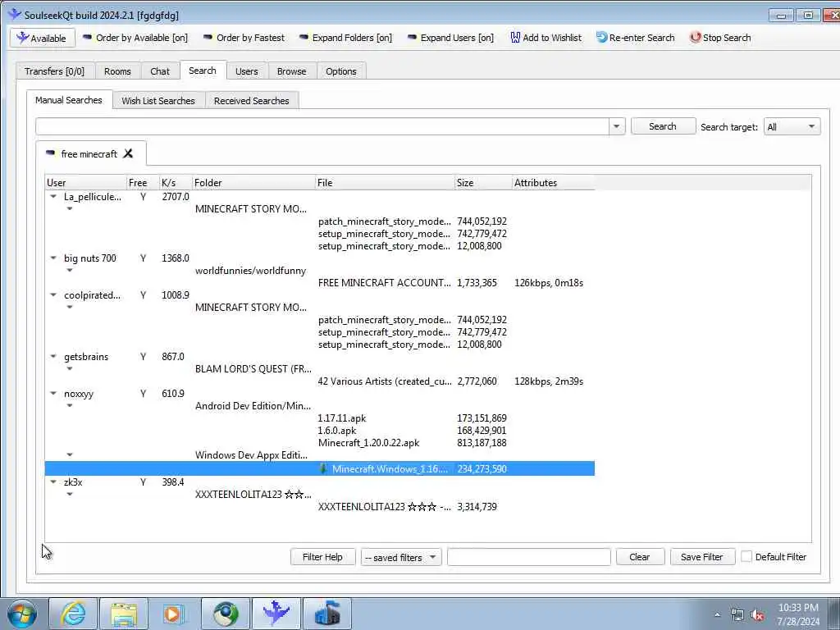840x630 pixels.
Task: Click the network tray icon
Action: coord(737,615)
